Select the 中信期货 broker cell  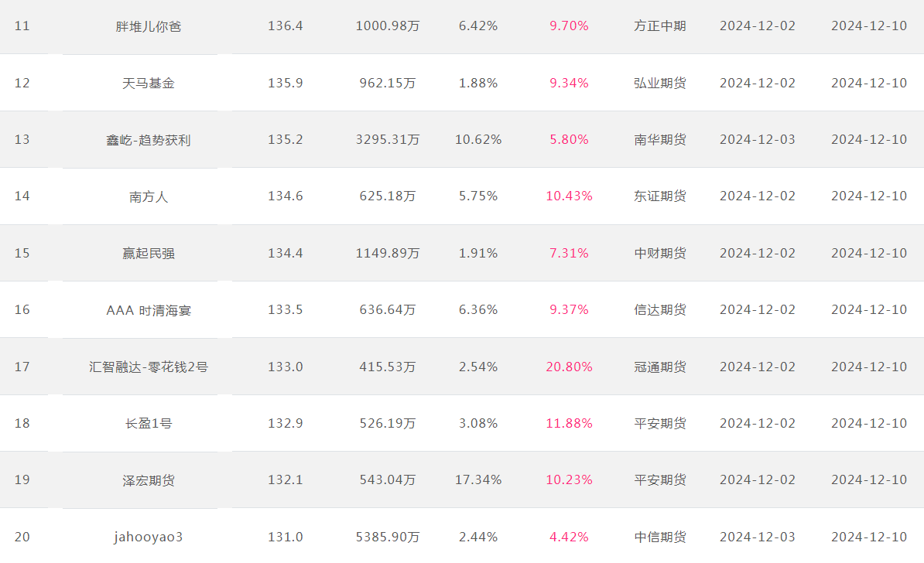tap(660, 537)
